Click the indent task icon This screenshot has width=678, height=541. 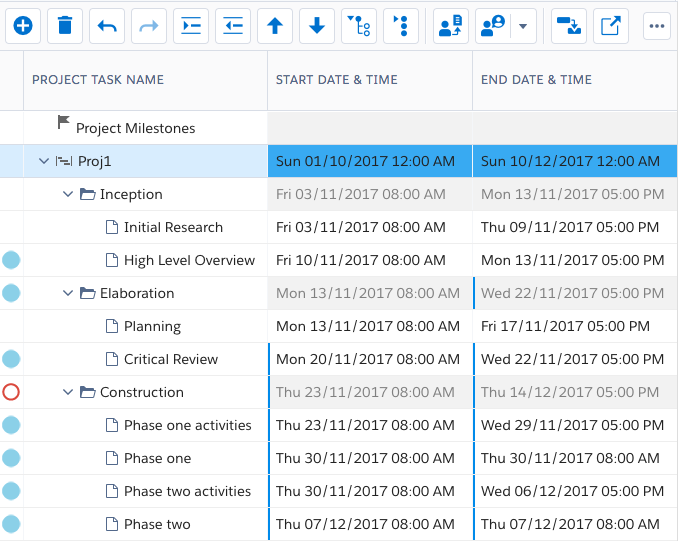tap(191, 26)
